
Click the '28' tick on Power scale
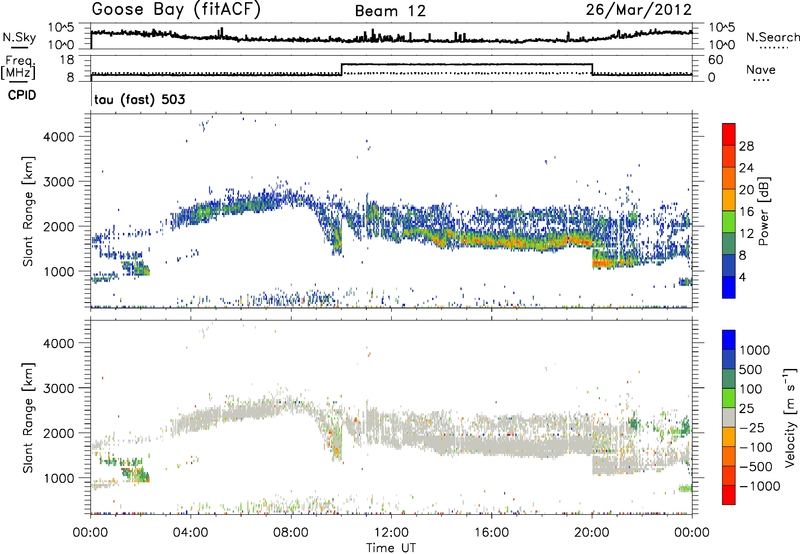point(746,146)
